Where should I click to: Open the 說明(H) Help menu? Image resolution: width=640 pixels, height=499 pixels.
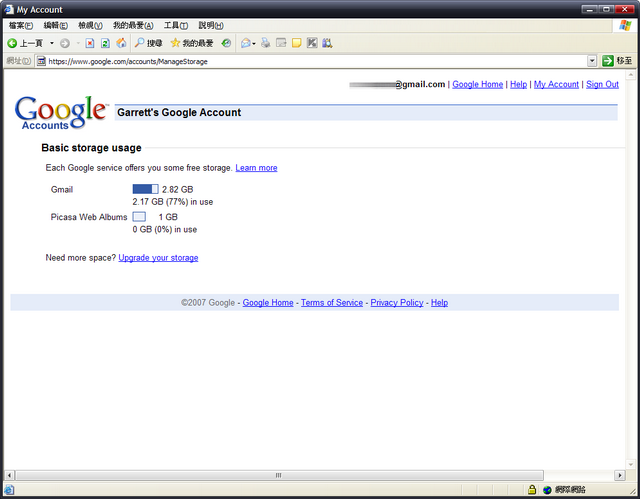pos(211,25)
